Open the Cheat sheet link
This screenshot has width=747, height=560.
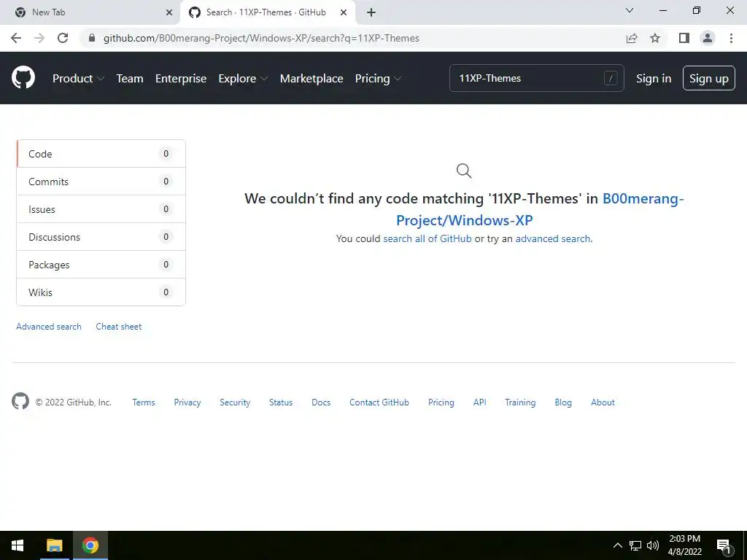(119, 327)
